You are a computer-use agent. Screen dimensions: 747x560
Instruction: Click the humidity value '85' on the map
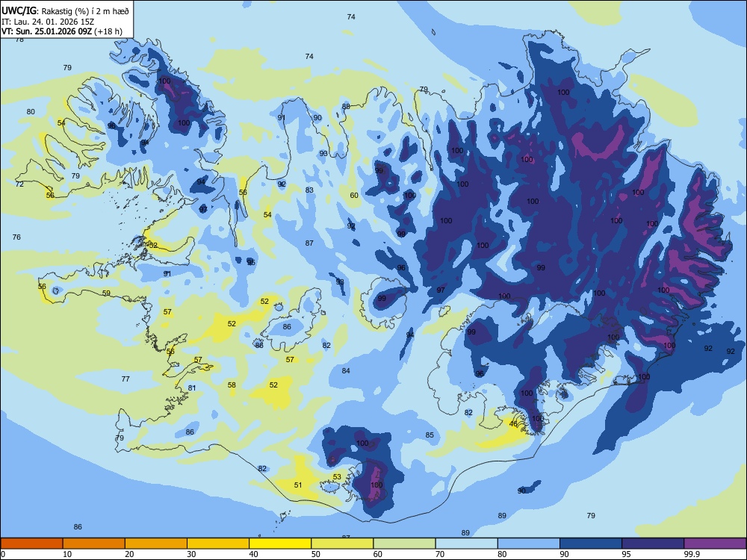430,435
